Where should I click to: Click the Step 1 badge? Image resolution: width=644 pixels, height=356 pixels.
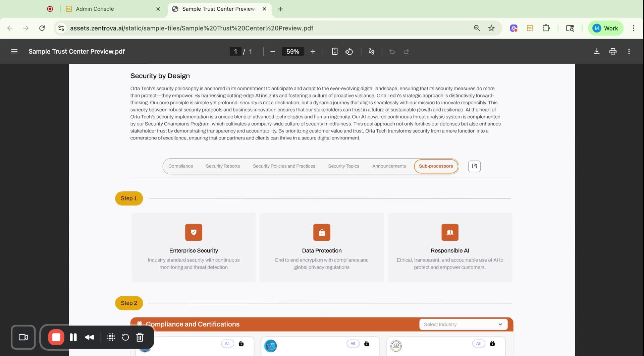[x=129, y=198]
